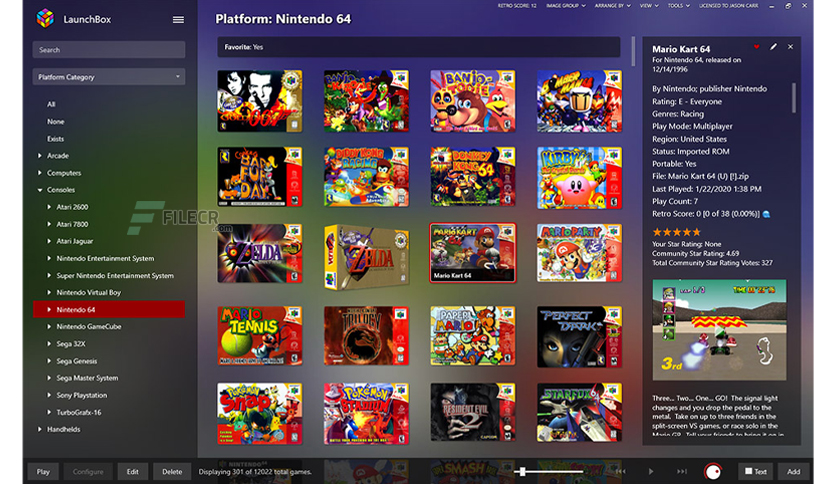Select the Kirby 64 box art
The height and width of the screenshot is (484, 836).
pos(580,178)
